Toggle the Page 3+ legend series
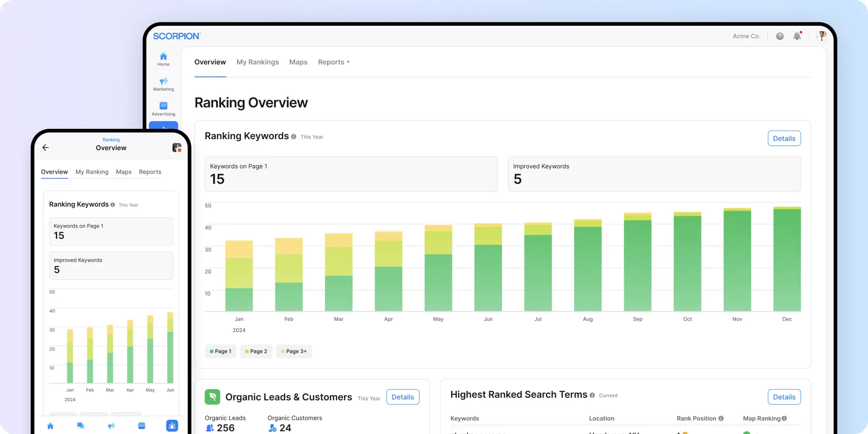This screenshot has height=434, width=868. pyautogui.click(x=294, y=351)
